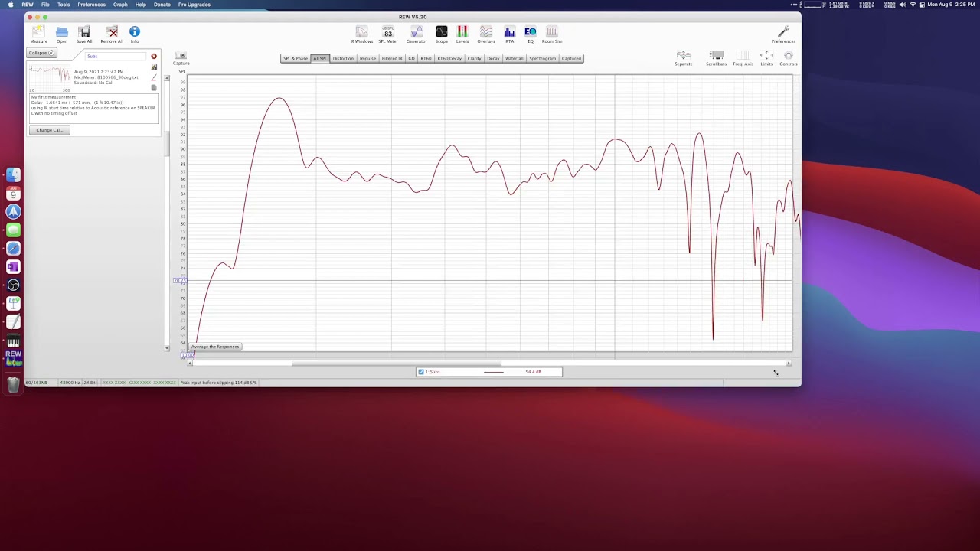Switch to the Distortion tab
980x551 pixels.
pos(343,58)
